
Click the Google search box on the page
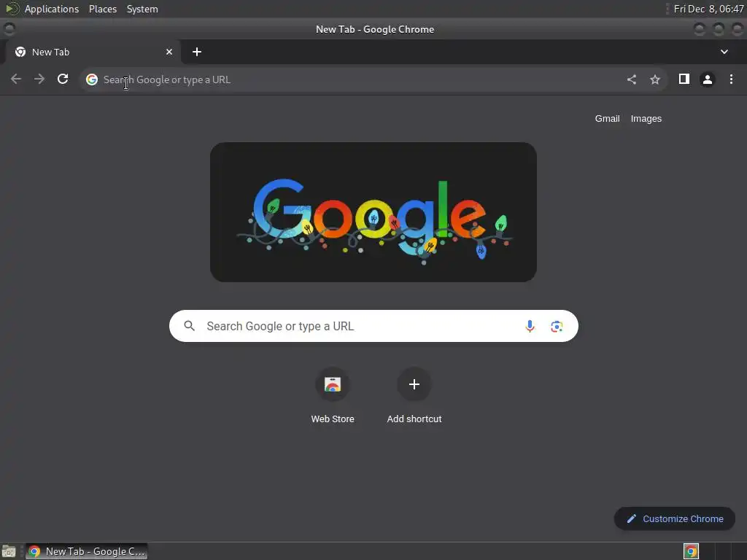(373, 326)
